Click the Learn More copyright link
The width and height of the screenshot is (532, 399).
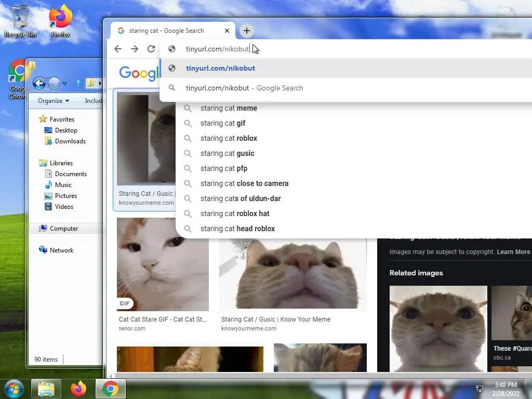(513, 252)
